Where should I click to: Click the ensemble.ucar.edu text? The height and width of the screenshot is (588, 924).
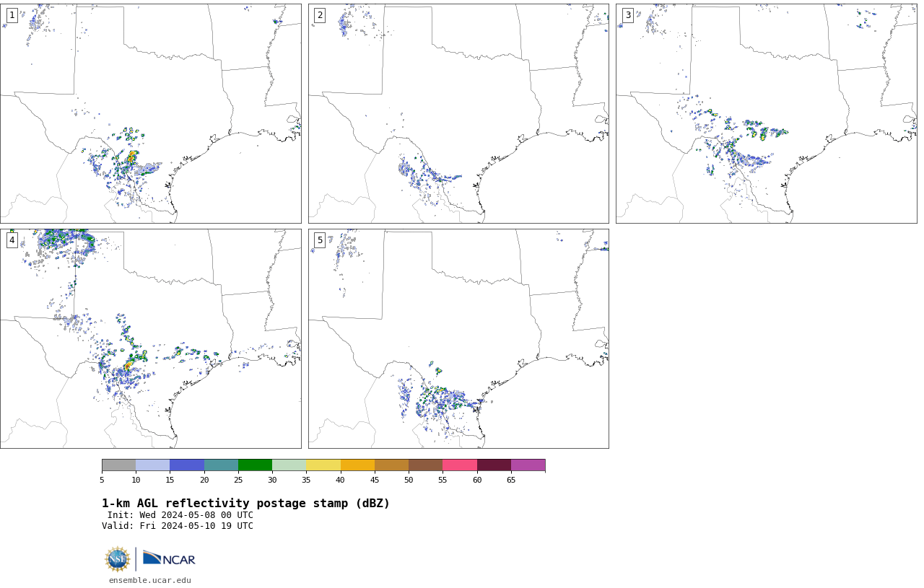[x=150, y=580]
